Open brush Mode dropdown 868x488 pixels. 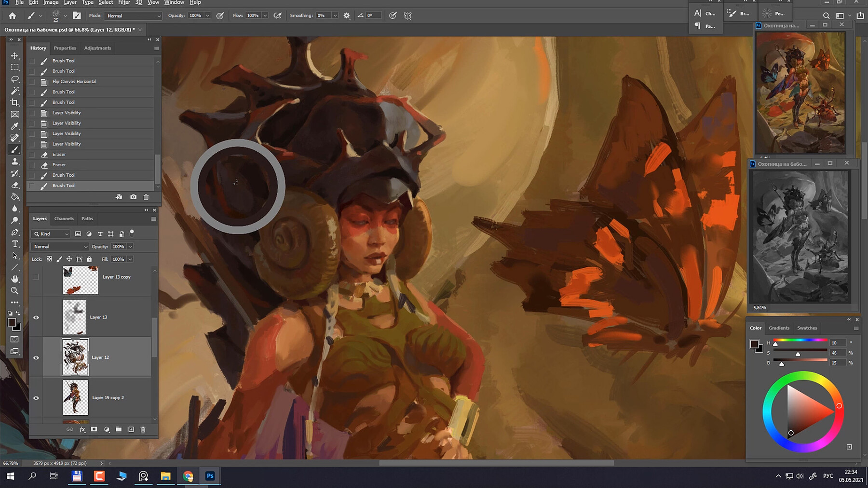pyautogui.click(x=134, y=15)
